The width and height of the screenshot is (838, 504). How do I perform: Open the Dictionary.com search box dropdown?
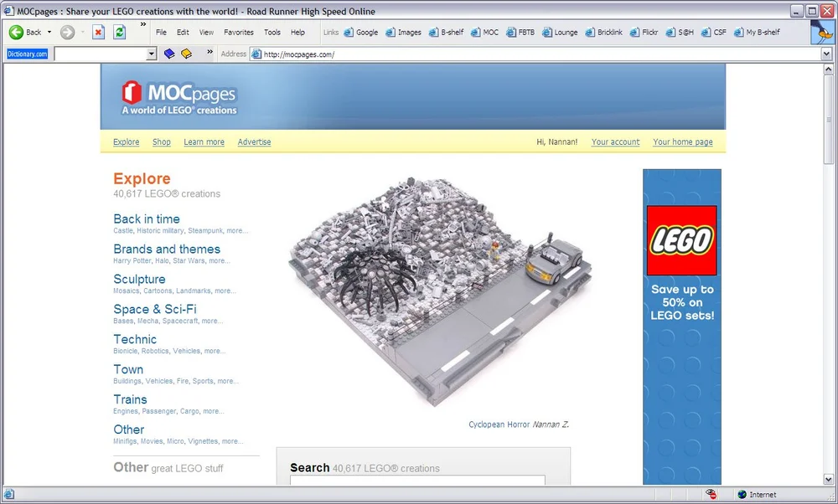(151, 54)
